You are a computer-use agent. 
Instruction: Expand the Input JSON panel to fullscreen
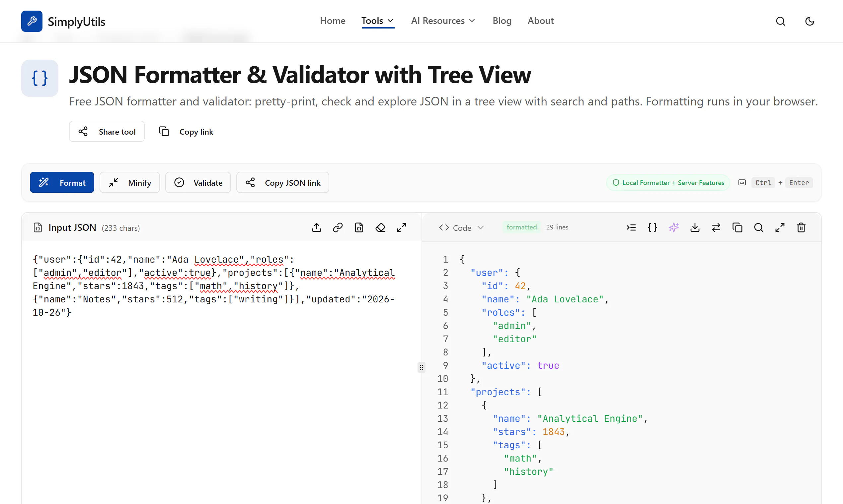402,227
